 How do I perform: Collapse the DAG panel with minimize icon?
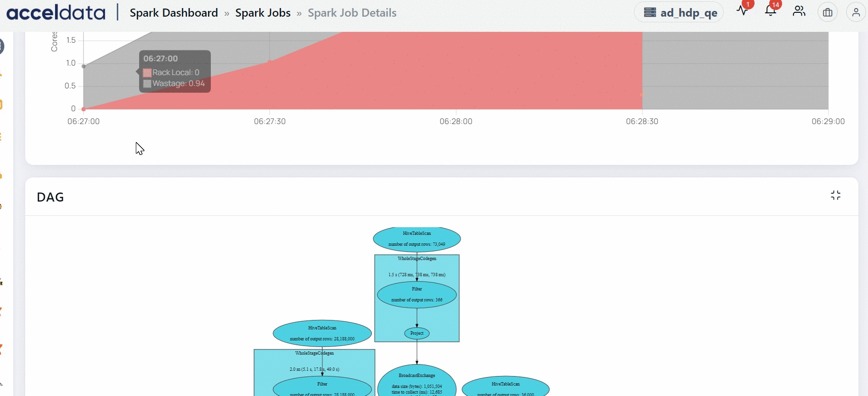coord(836,195)
